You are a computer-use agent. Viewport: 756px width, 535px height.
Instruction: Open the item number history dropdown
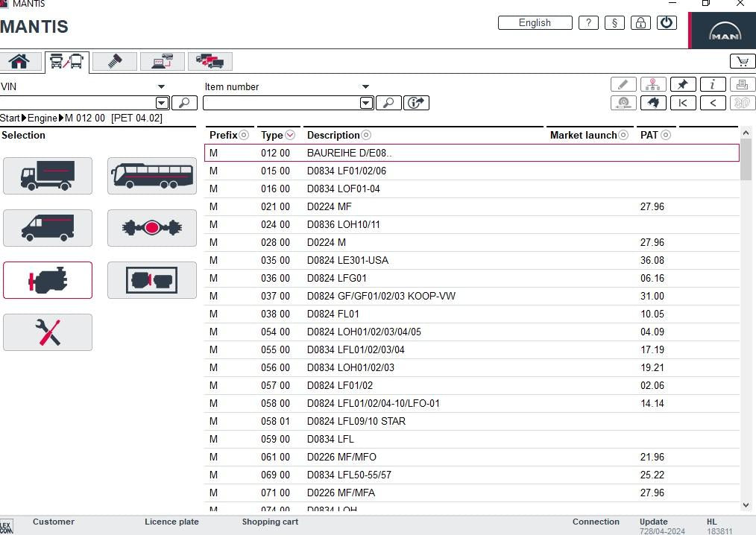(x=366, y=103)
